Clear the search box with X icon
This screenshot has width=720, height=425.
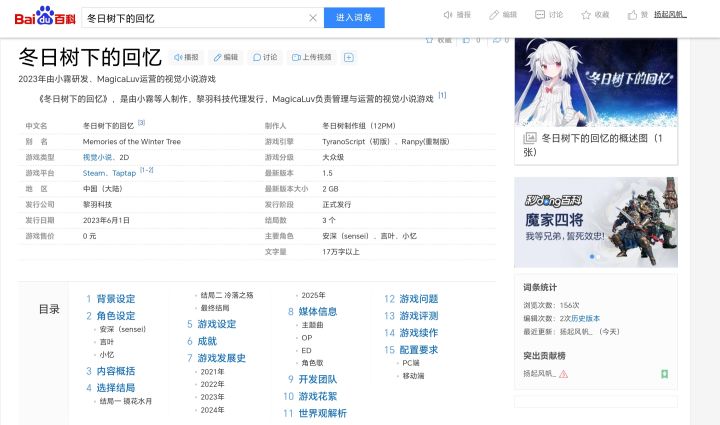click(313, 18)
